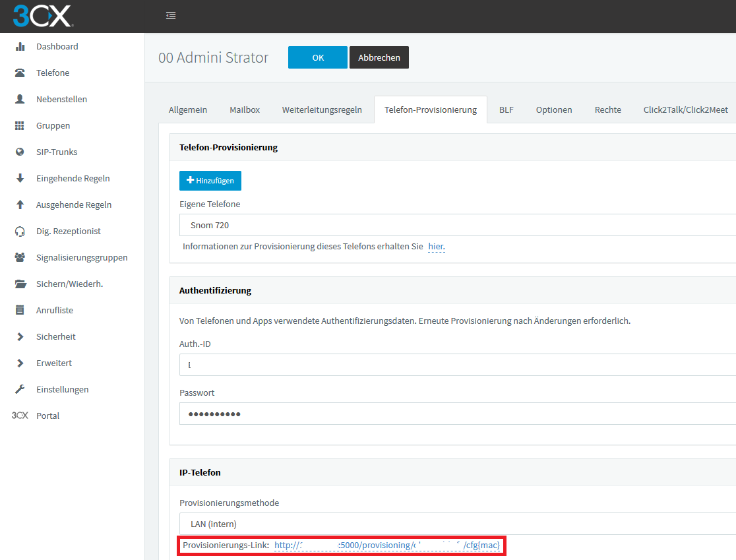736x560 pixels.
Task: Open Telefone via its phone icon
Action: pyautogui.click(x=20, y=73)
